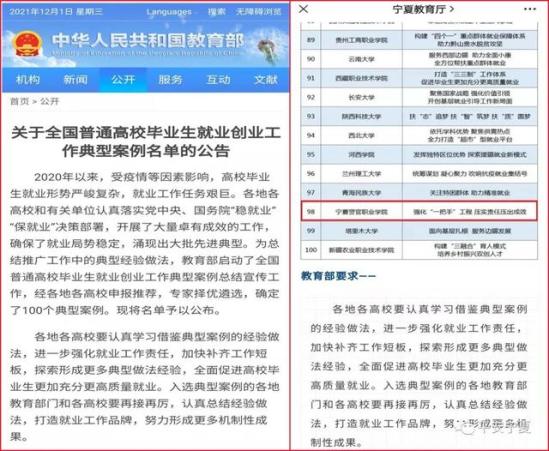Open the Languages selector
Viewport: 549px width, 451px height.
[x=169, y=12]
